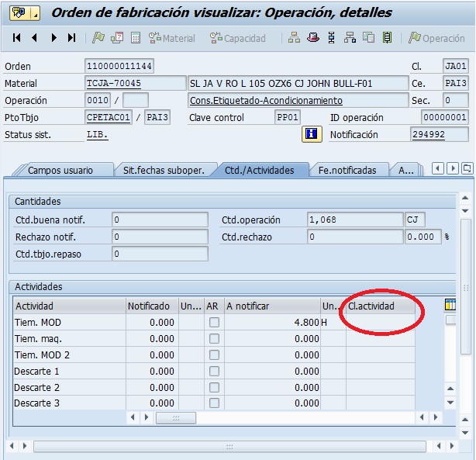Click the green flag toolbar icon
This screenshot has height=460, width=476.
tap(98, 38)
